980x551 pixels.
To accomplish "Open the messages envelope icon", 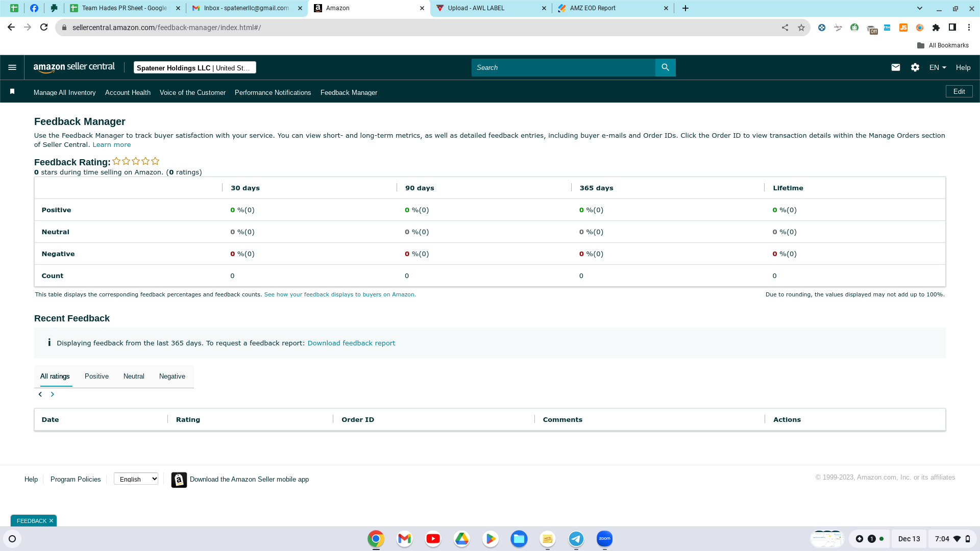I will pyautogui.click(x=895, y=67).
